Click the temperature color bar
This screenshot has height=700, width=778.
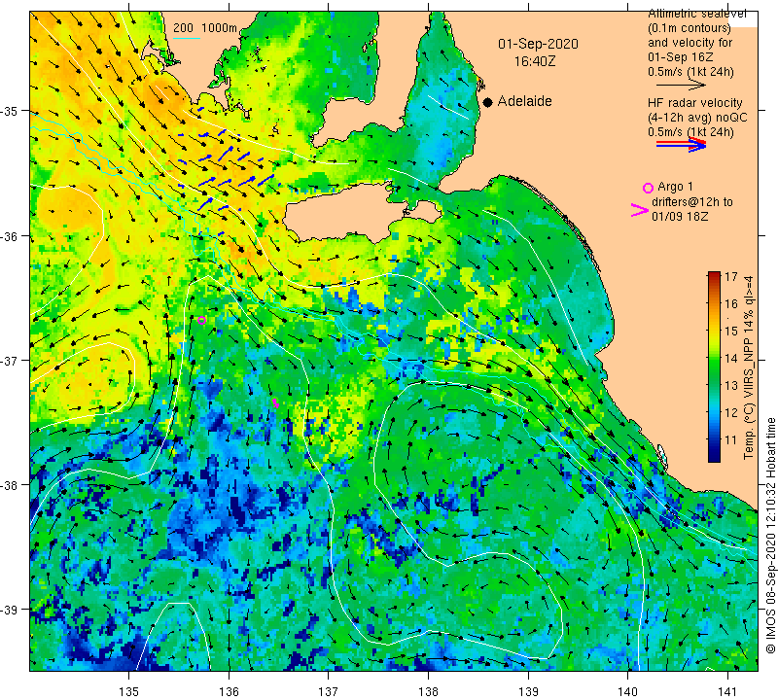[x=714, y=367]
